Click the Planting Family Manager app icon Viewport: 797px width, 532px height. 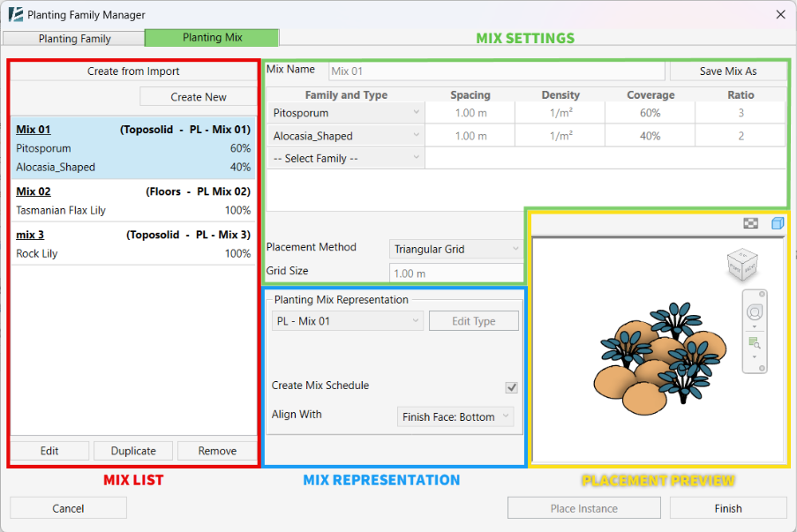[x=15, y=15]
